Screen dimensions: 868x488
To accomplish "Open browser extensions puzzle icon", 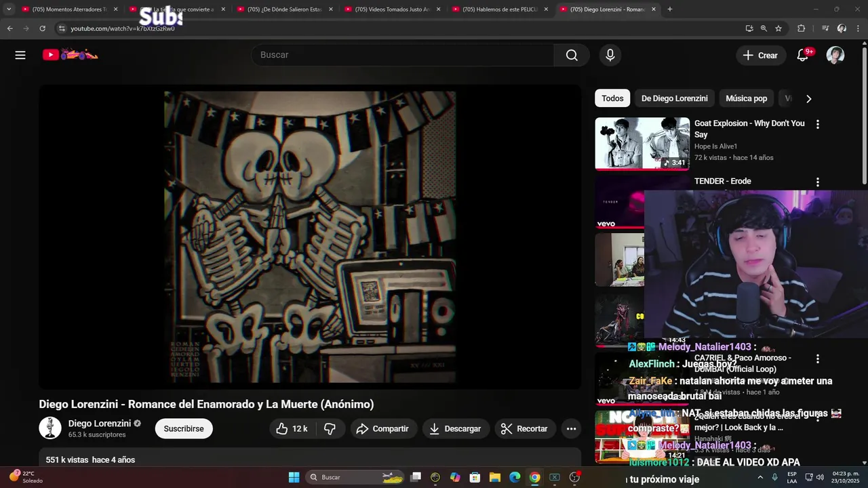I will tap(802, 28).
